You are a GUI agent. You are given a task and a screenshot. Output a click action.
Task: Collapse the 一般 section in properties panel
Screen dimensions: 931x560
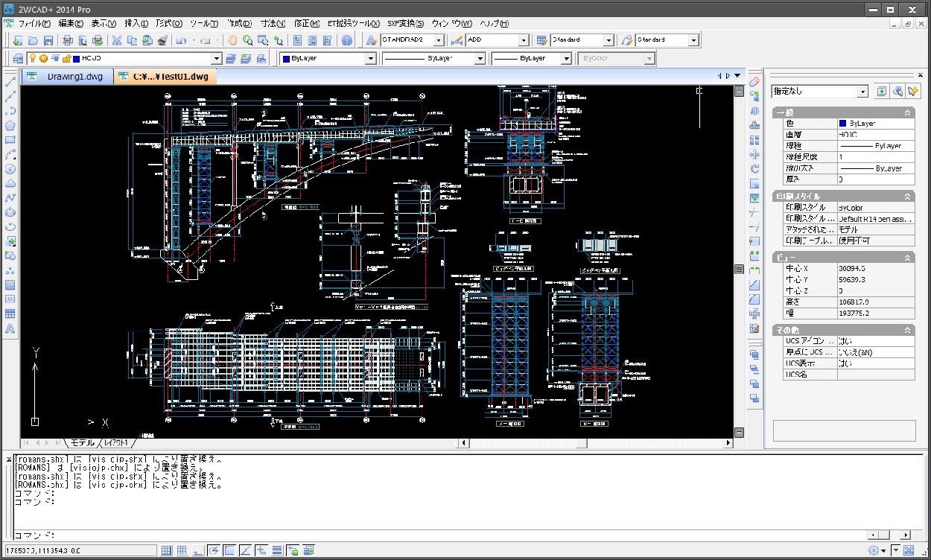click(x=907, y=112)
